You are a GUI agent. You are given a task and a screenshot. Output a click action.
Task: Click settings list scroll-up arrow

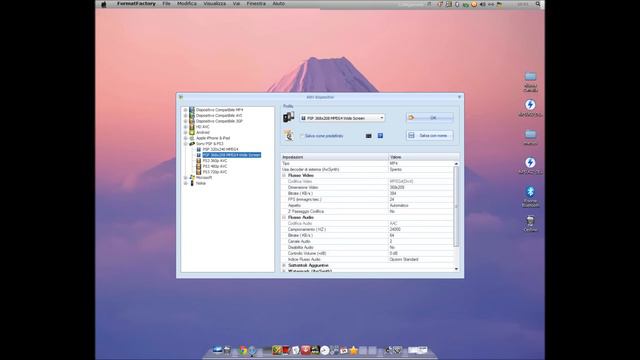click(x=456, y=164)
